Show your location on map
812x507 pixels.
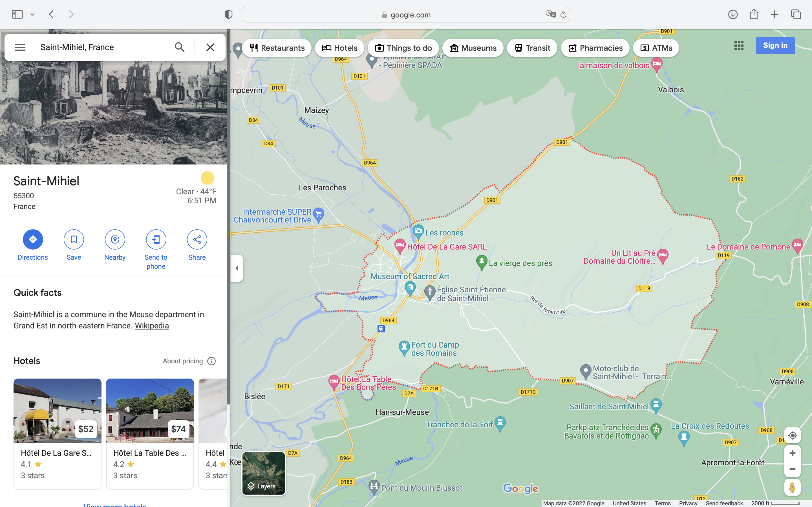(x=792, y=435)
